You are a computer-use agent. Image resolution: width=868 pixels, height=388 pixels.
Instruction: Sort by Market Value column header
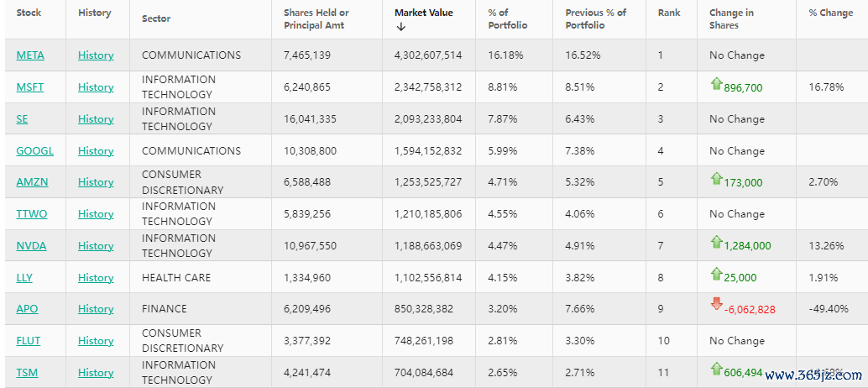coord(423,13)
